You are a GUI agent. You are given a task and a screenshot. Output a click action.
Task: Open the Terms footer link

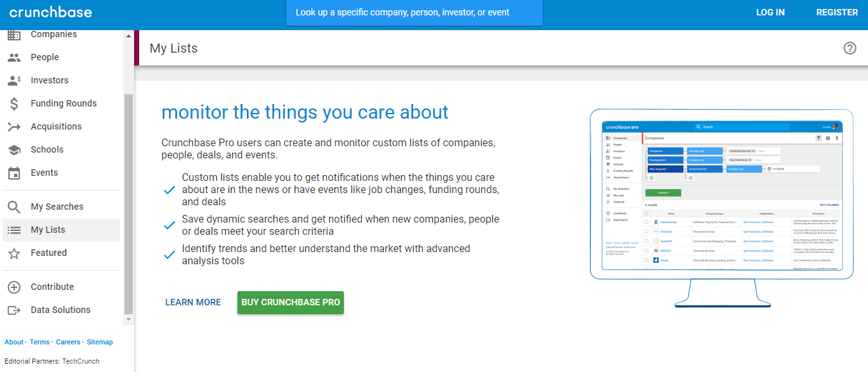(x=40, y=342)
